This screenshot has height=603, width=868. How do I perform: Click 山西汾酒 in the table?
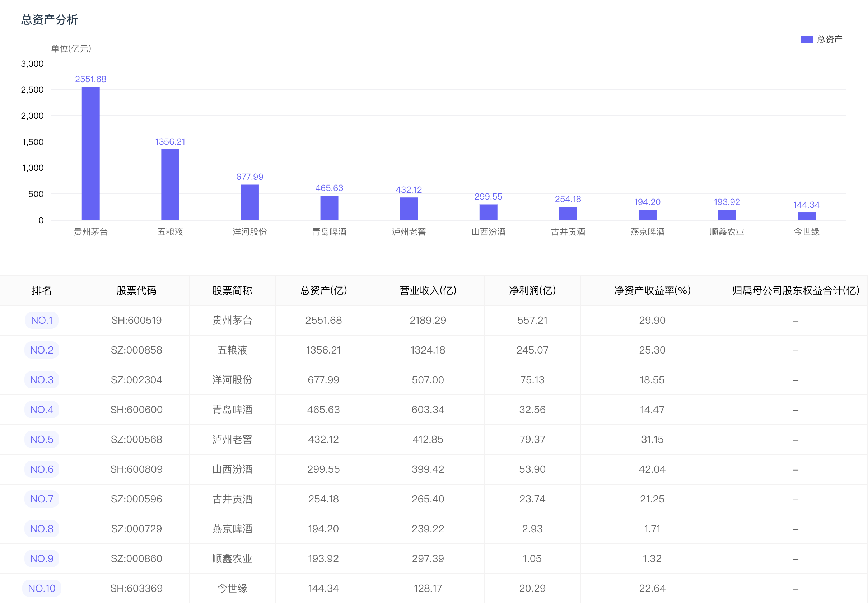[232, 469]
